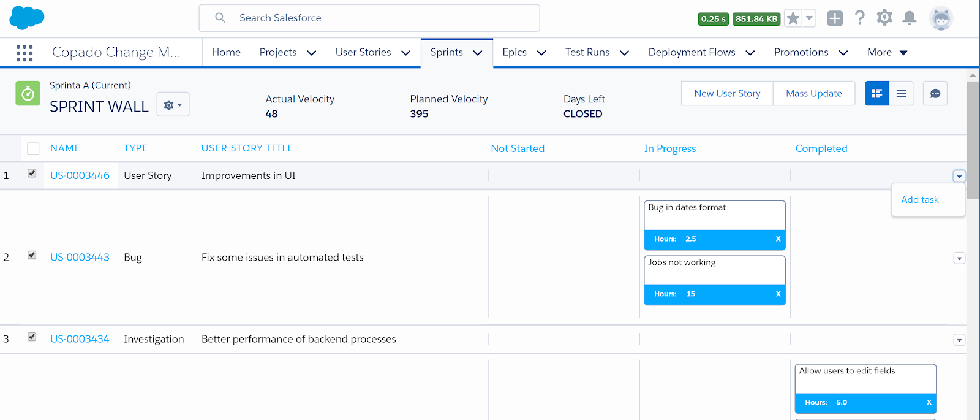Viewport: 980px width, 420px height.
Task: Click the Improvements in UI title text
Action: pos(249,175)
